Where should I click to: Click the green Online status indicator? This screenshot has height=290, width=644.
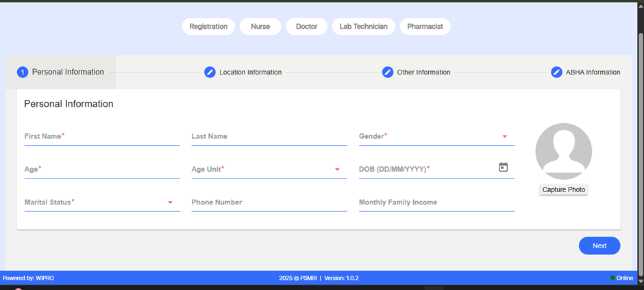coord(612,278)
